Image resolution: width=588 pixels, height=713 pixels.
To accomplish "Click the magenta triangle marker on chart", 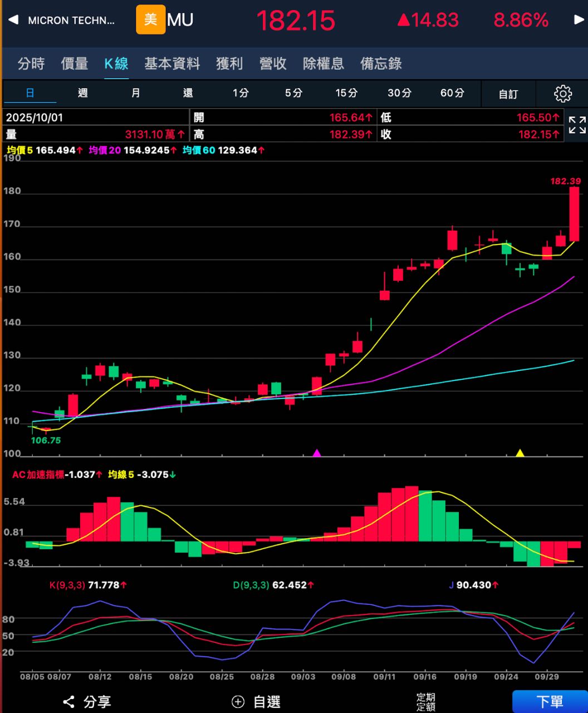I will [317, 453].
